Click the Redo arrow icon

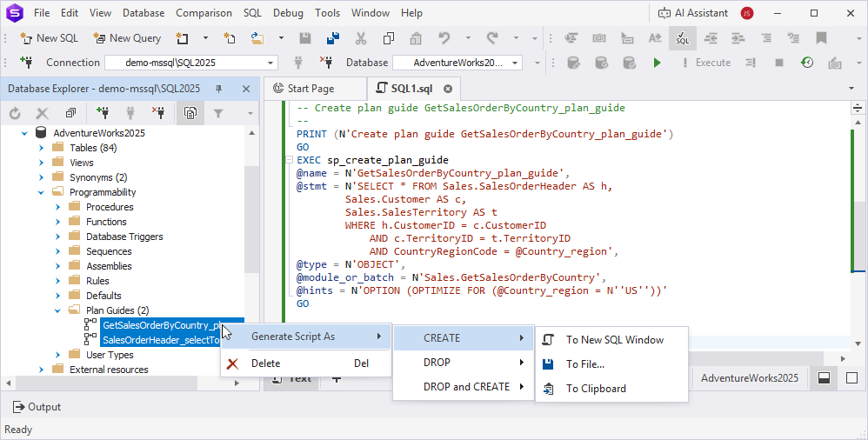tap(492, 38)
